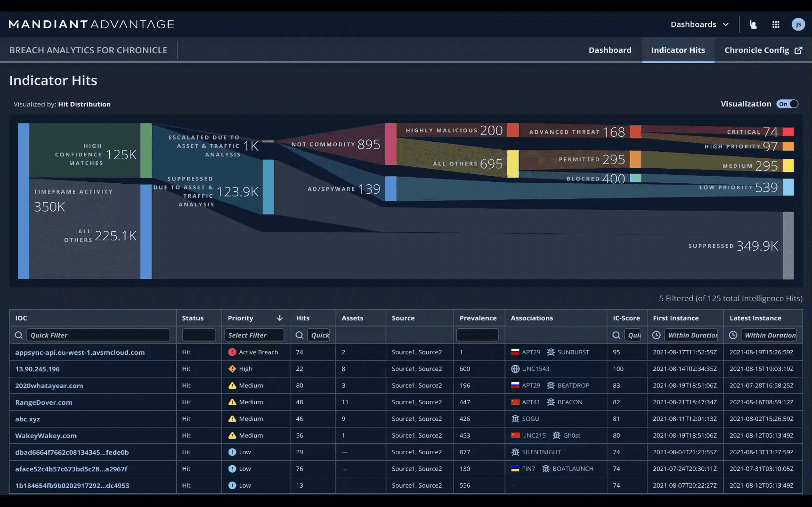812x507 pixels.
Task: Click the Priority column sort arrow
Action: click(x=279, y=318)
